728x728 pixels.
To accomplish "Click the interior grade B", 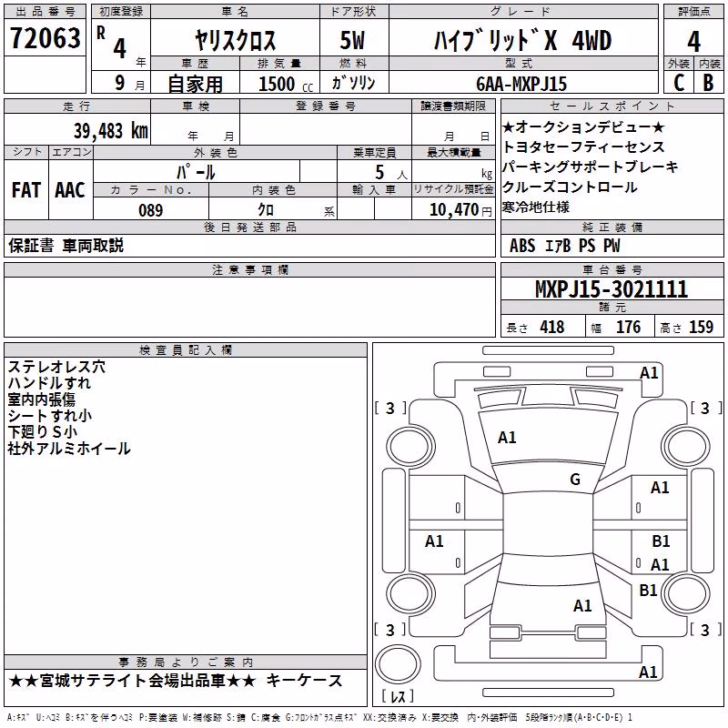I will click(x=708, y=83).
